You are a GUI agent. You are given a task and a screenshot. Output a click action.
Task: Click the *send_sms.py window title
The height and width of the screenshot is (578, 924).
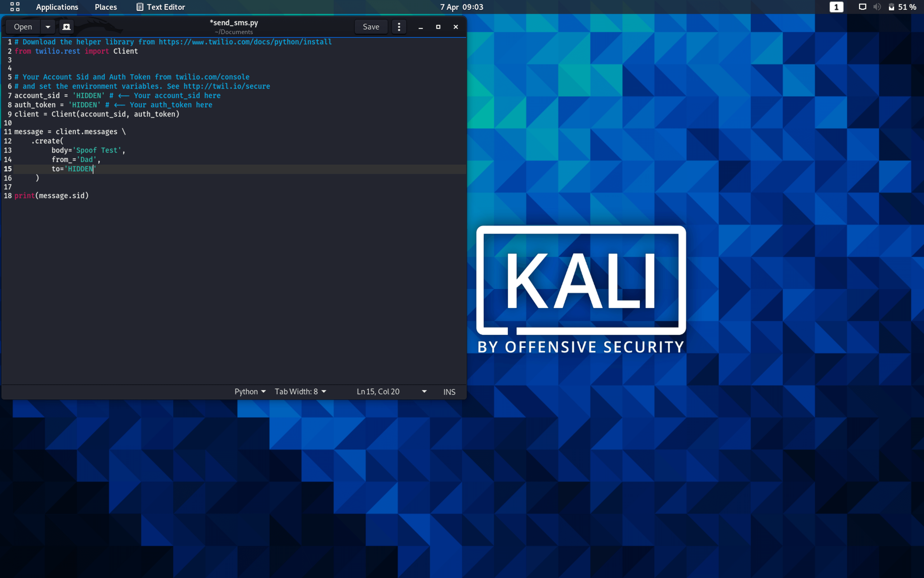click(x=234, y=22)
